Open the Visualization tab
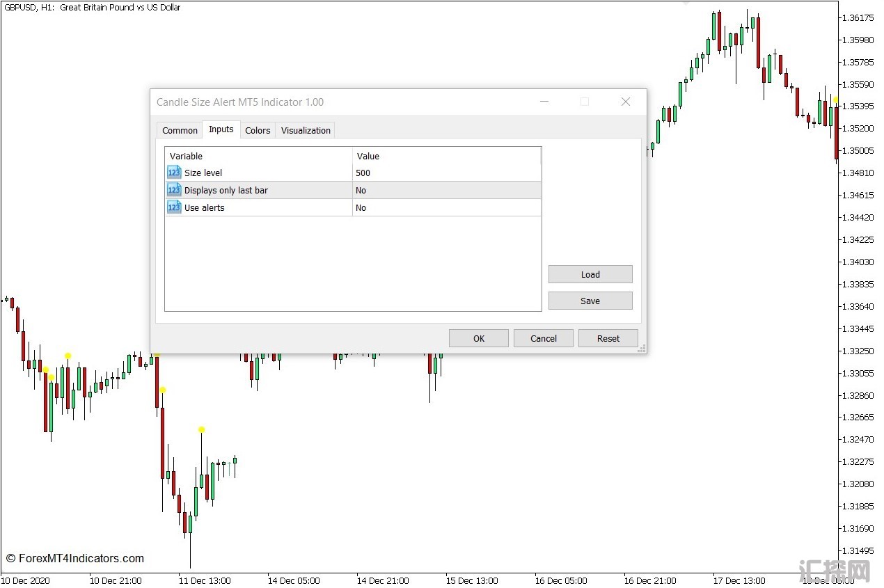 [x=306, y=130]
